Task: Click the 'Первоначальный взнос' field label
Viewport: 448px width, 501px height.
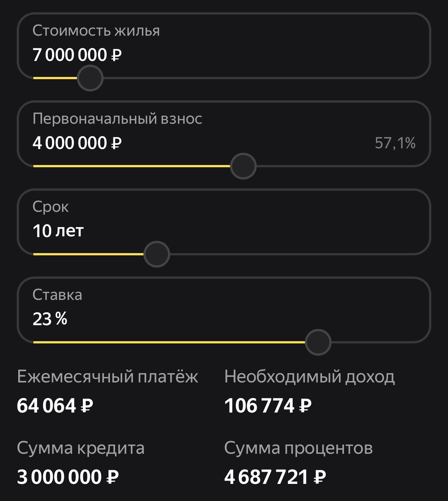Action: click(x=117, y=119)
